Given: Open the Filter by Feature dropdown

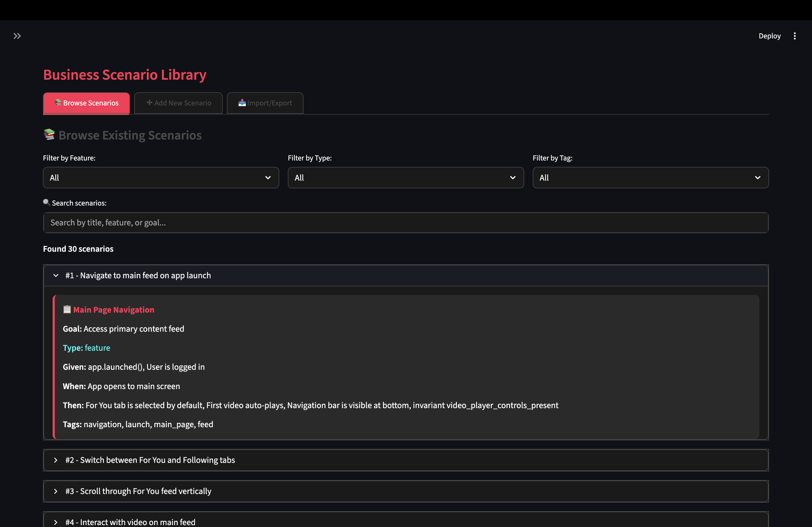Looking at the screenshot, I should 161,178.
